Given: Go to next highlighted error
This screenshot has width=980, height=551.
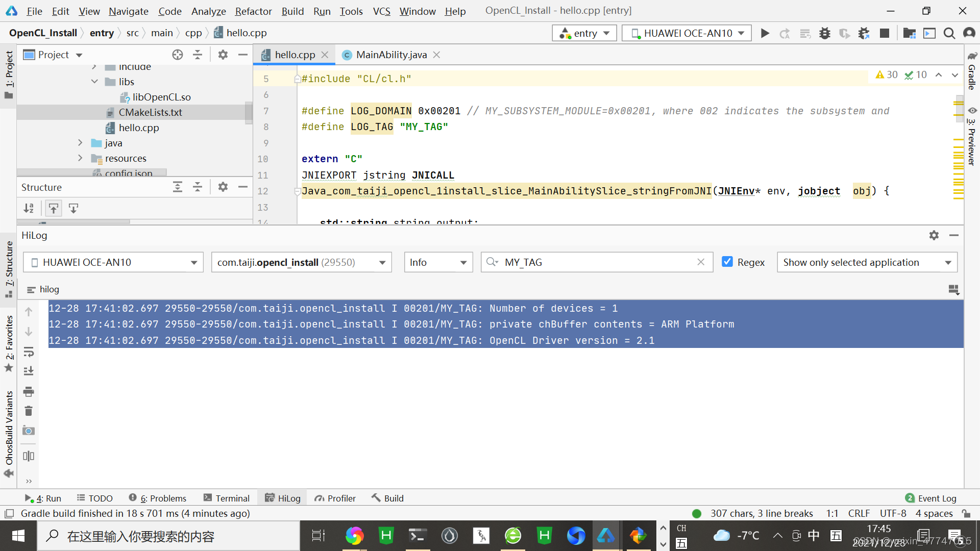Looking at the screenshot, I should (955, 75).
